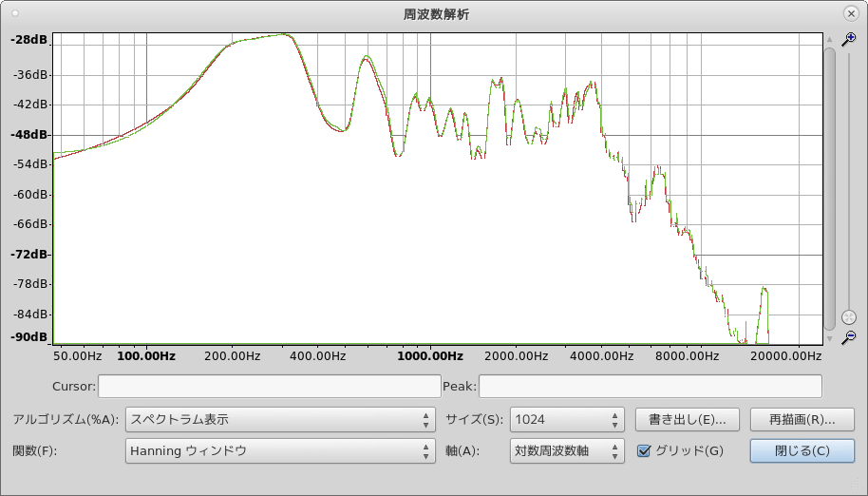The image size is (868, 496).
Task: Click the window menu dot in title bar
Action: pyautogui.click(x=16, y=14)
